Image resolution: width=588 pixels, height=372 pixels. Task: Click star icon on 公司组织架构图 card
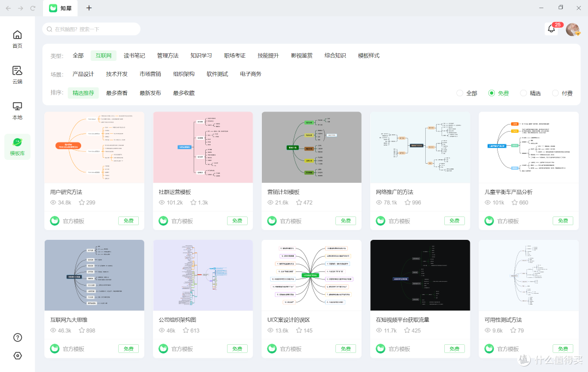186,331
